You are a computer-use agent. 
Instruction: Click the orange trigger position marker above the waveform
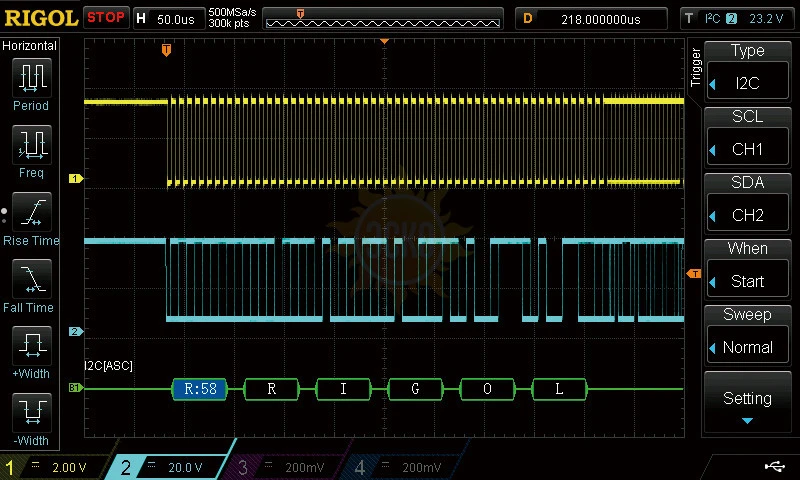(x=166, y=50)
